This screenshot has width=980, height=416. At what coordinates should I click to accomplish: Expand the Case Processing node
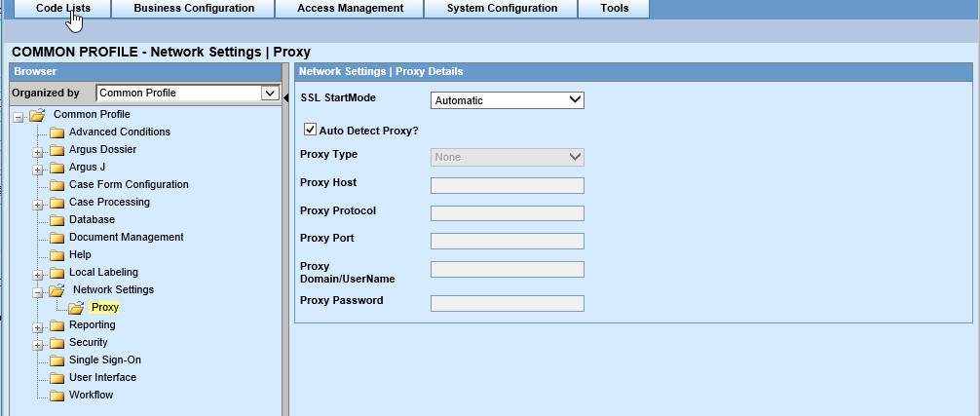click(38, 205)
